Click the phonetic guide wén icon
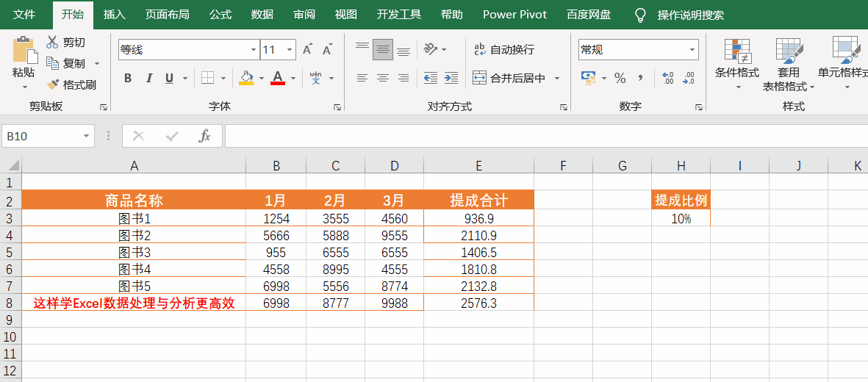Image resolution: width=868 pixels, height=382 pixels. (316, 78)
